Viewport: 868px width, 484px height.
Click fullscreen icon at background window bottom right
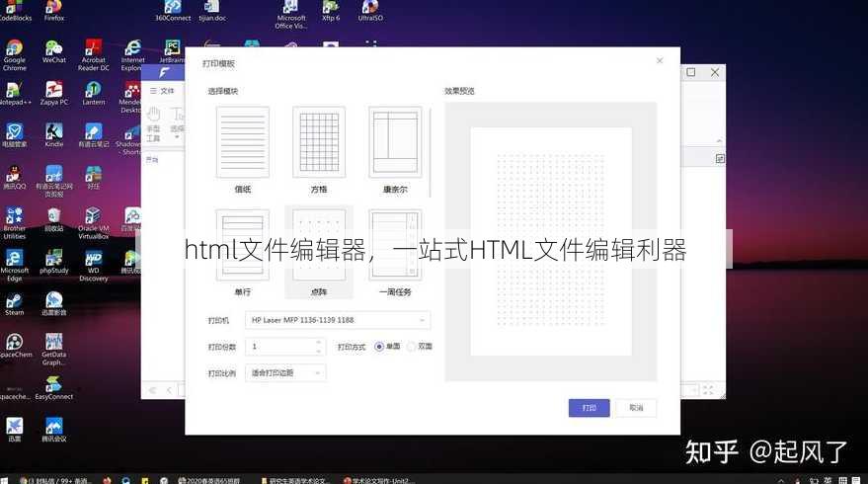tap(708, 390)
